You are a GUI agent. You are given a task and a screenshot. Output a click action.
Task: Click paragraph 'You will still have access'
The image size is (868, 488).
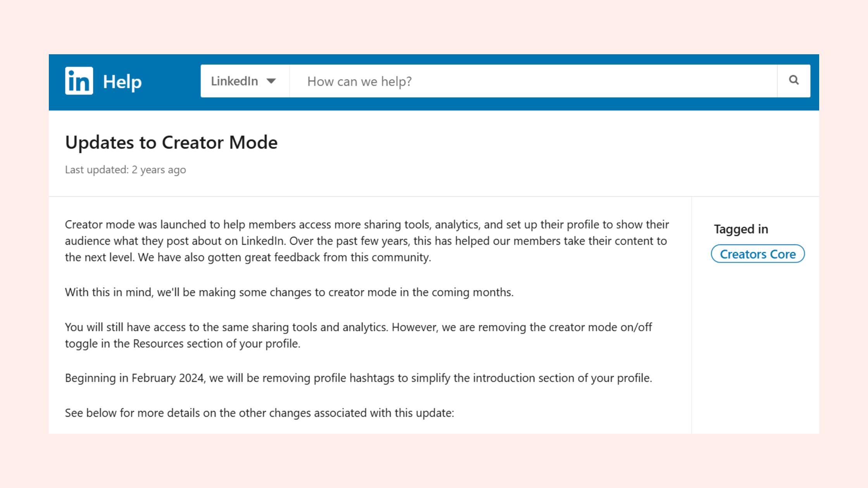coord(358,335)
